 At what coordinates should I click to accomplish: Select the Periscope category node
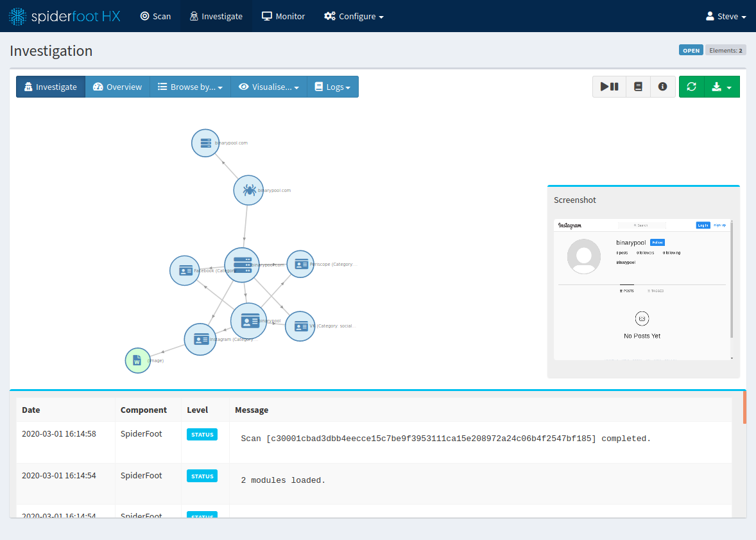point(300,264)
